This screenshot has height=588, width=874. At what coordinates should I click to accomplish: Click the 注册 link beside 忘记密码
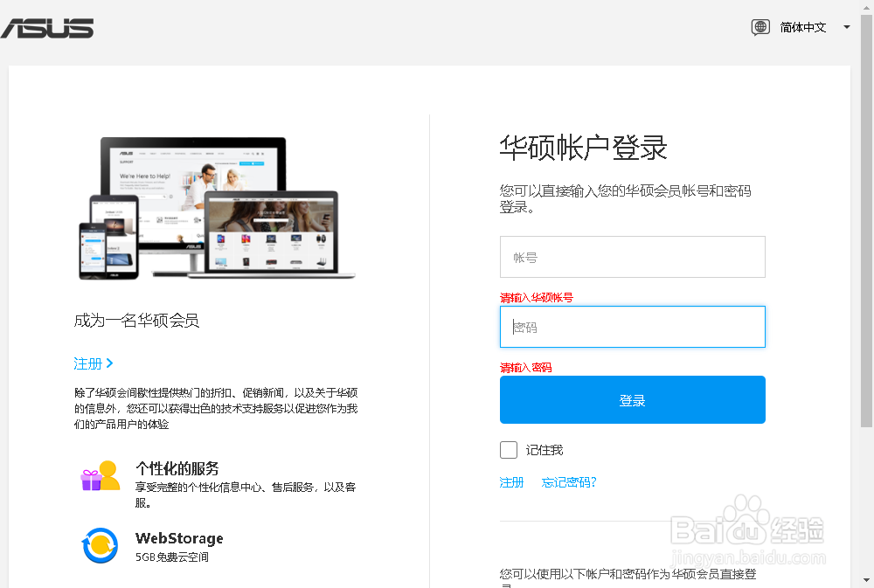[511, 481]
